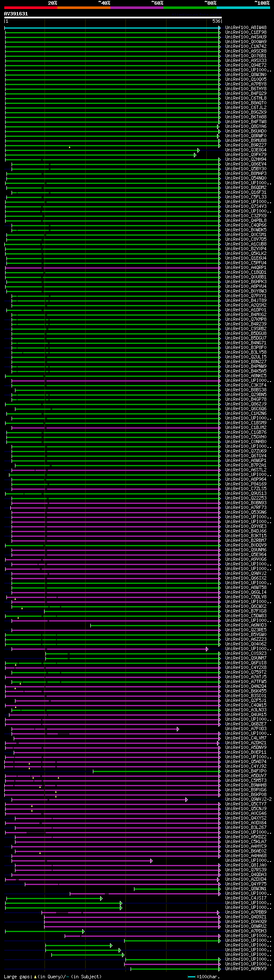
Task: Select hit label UniRef100_C1EF98
Action: 246,33
